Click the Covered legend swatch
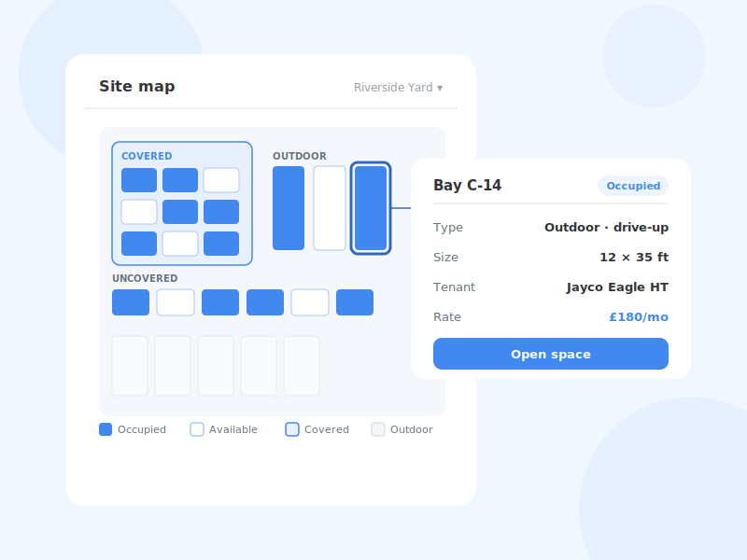The width and height of the screenshot is (747, 560). pyautogui.click(x=292, y=429)
